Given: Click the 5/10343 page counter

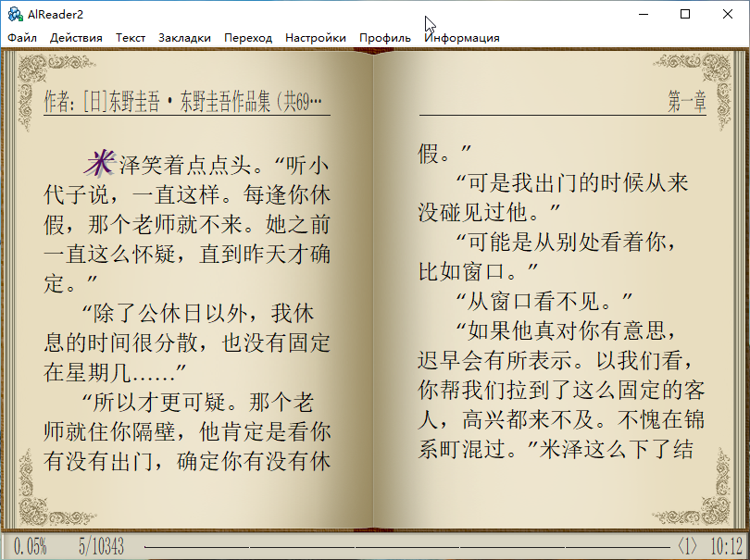Looking at the screenshot, I should click(101, 546).
